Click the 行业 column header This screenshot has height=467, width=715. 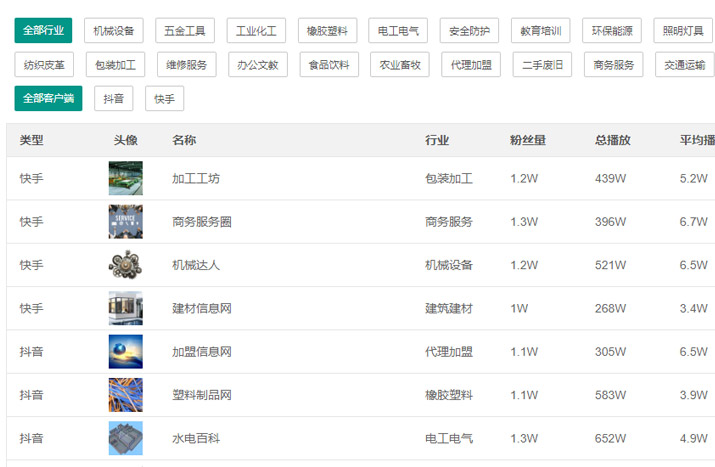click(x=437, y=140)
